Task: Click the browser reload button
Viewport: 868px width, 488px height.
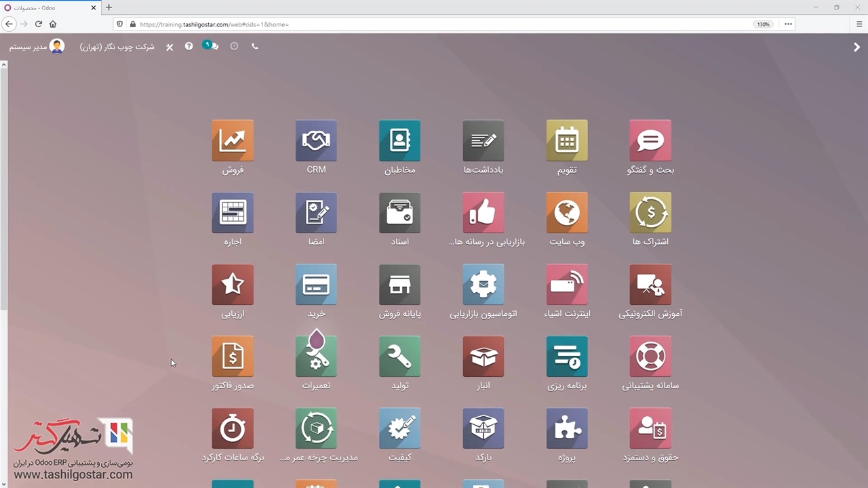Action: coord(39,24)
